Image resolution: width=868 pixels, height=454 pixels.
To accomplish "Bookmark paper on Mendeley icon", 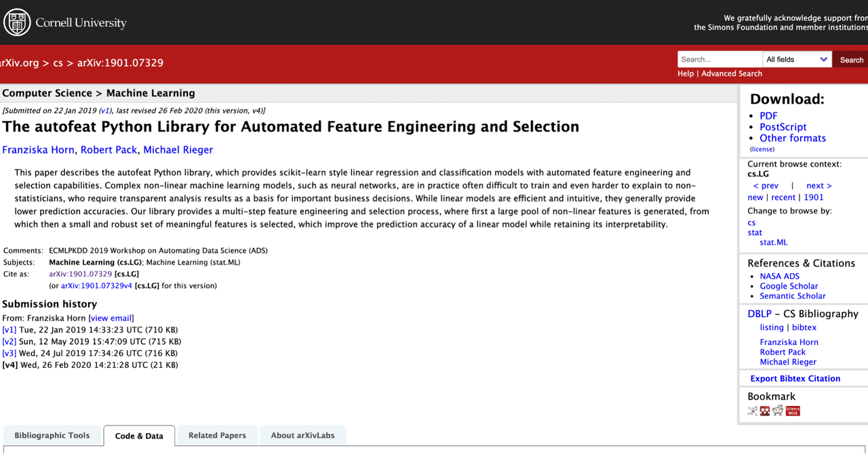I will pyautogui.click(x=765, y=411).
